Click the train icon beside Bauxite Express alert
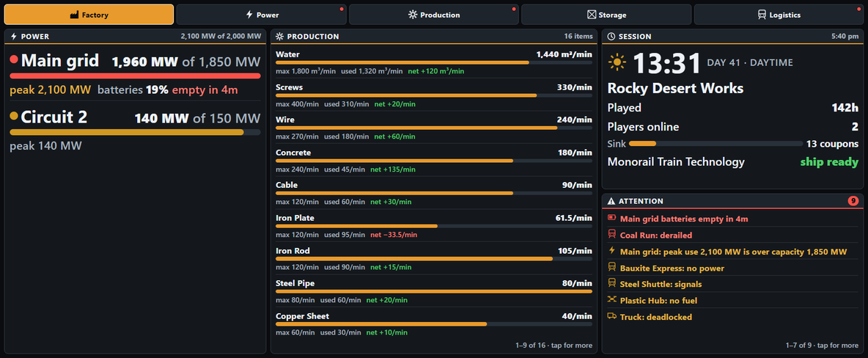Screen dimensions: 868x358 pyautogui.click(x=611, y=268)
